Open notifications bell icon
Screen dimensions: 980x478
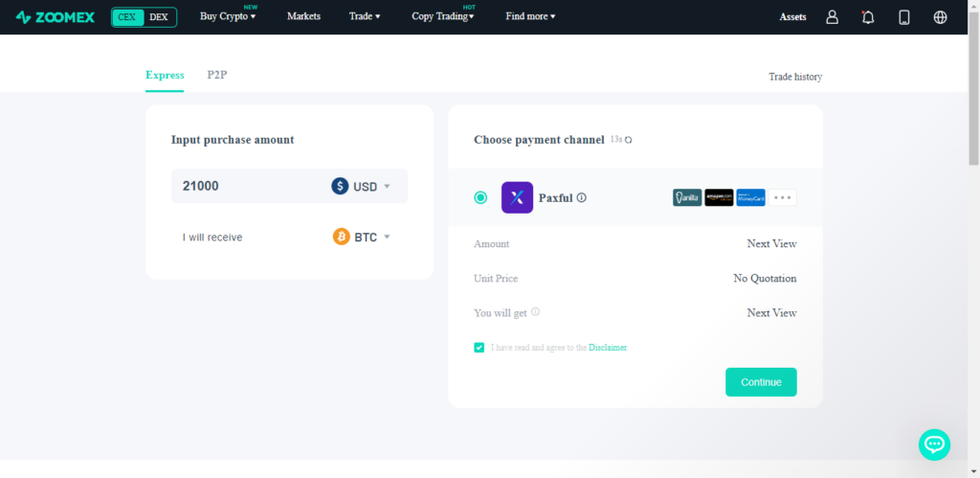click(868, 17)
